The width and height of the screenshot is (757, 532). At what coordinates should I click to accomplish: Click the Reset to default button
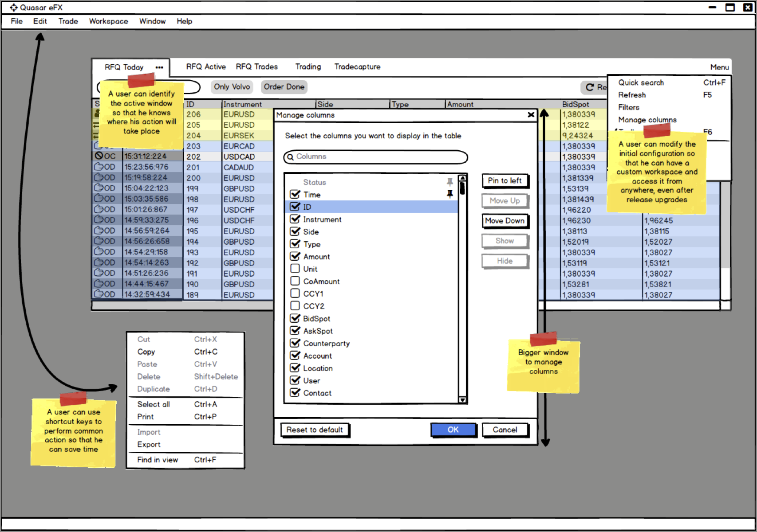(315, 430)
